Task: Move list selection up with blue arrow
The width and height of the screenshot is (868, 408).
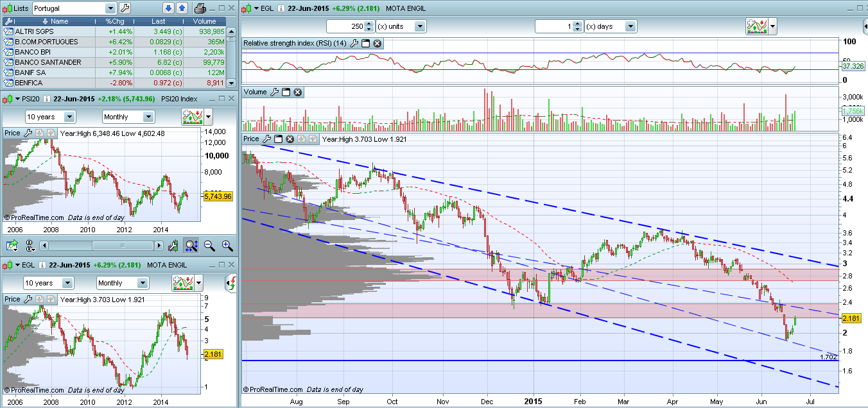Action: pyautogui.click(x=182, y=8)
